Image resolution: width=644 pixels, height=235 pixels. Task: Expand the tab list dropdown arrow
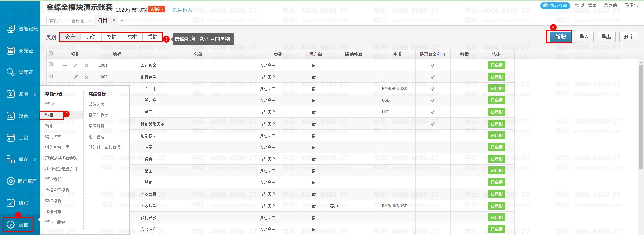[x=122, y=21]
